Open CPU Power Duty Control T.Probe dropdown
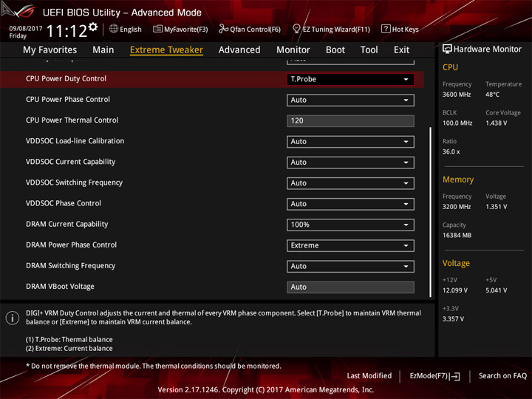532x399 pixels. [350, 79]
